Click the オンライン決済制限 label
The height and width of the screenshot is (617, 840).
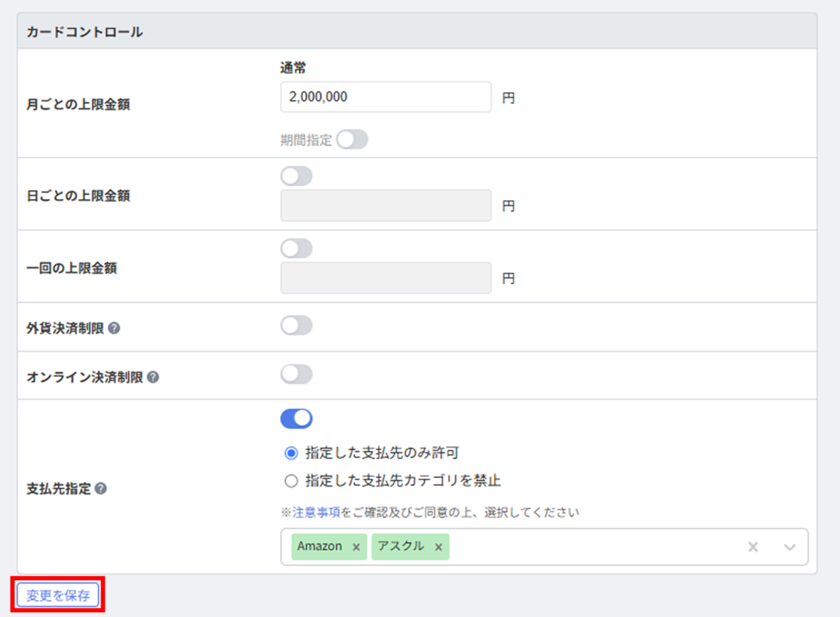click(85, 378)
